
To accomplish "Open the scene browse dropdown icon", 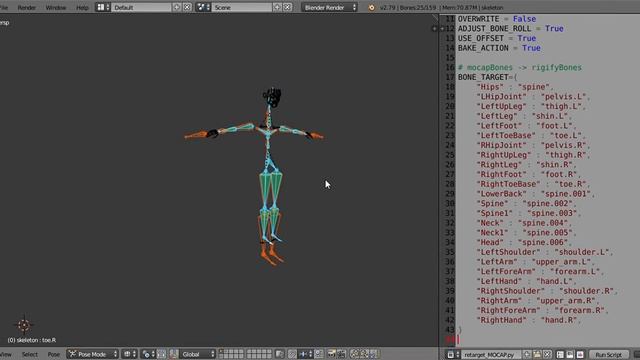I will (203, 7).
